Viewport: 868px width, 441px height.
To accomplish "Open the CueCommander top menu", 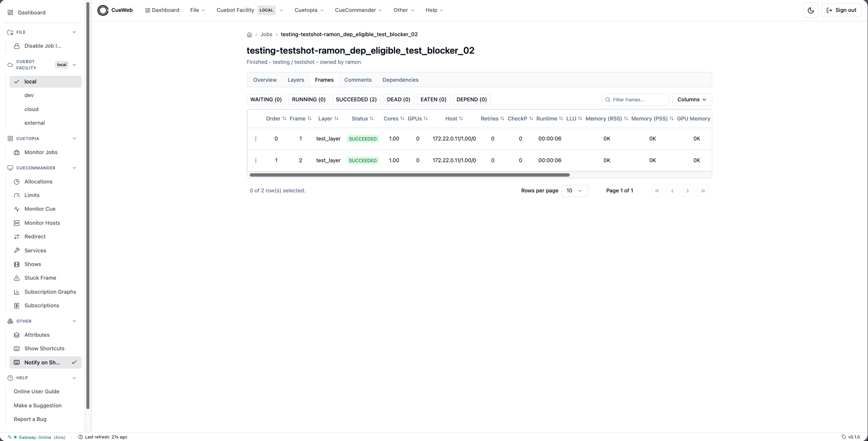I will coord(358,10).
